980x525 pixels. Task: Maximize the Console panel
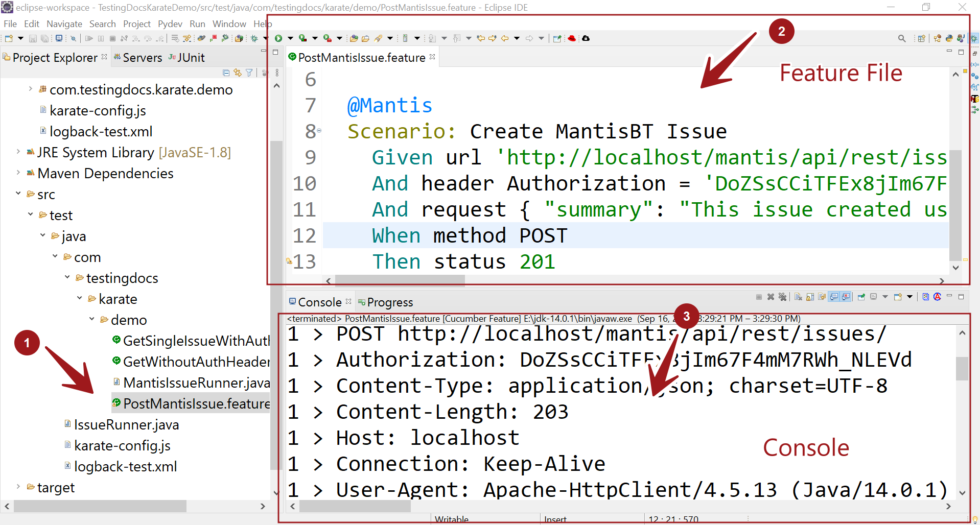(x=961, y=296)
